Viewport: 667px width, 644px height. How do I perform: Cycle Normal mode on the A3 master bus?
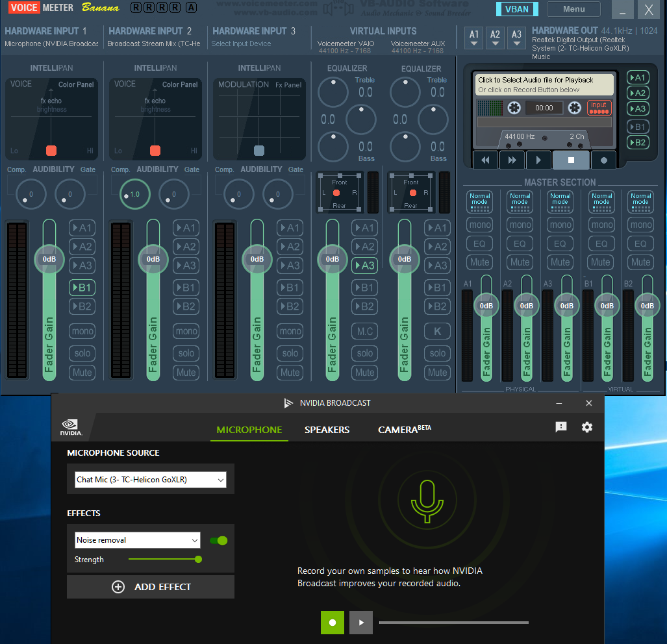560,201
